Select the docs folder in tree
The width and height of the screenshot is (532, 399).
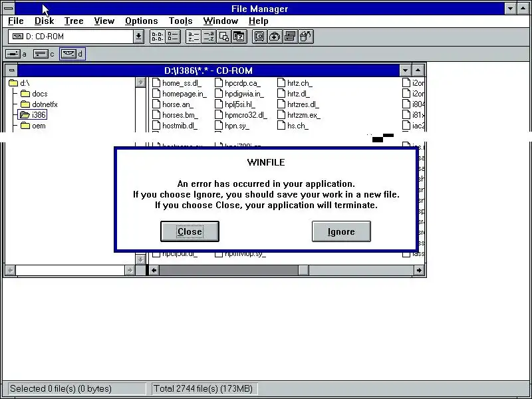[x=34, y=94]
